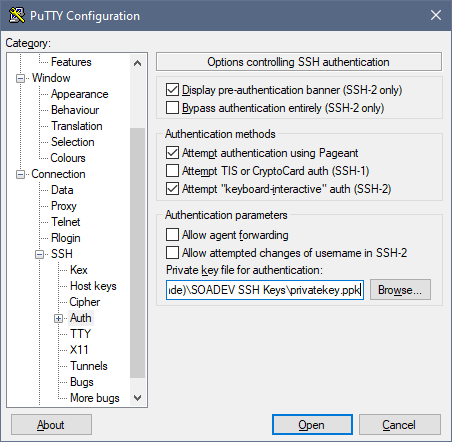This screenshot has width=452, height=442.
Task: Toggle Attempt authentication using Pageant
Action: tap(172, 153)
